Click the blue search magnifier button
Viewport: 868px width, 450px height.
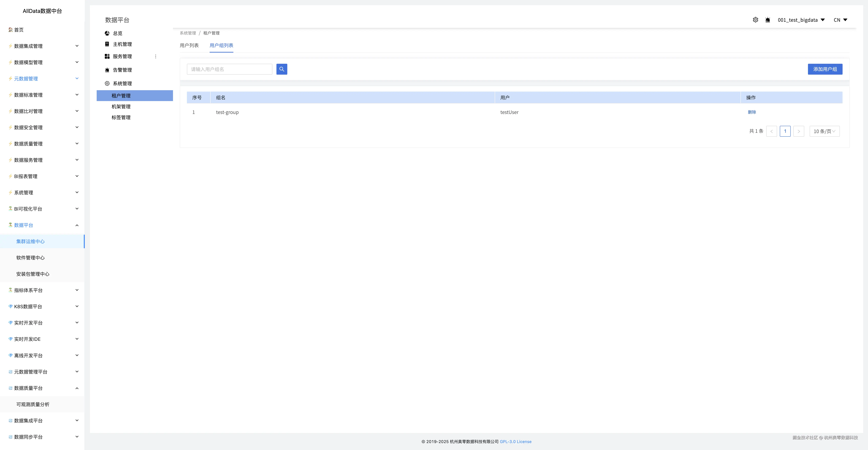click(282, 69)
